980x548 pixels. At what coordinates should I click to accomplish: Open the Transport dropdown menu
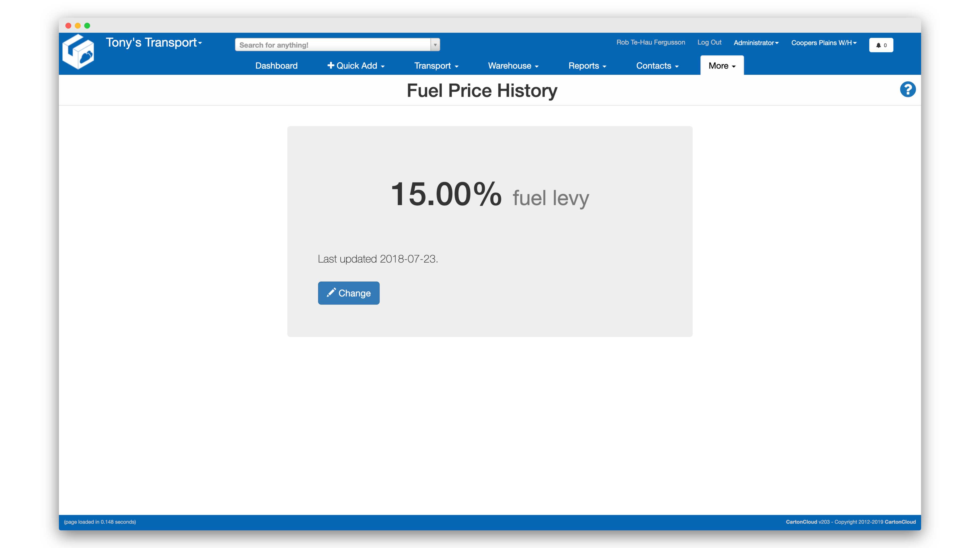[x=436, y=65]
